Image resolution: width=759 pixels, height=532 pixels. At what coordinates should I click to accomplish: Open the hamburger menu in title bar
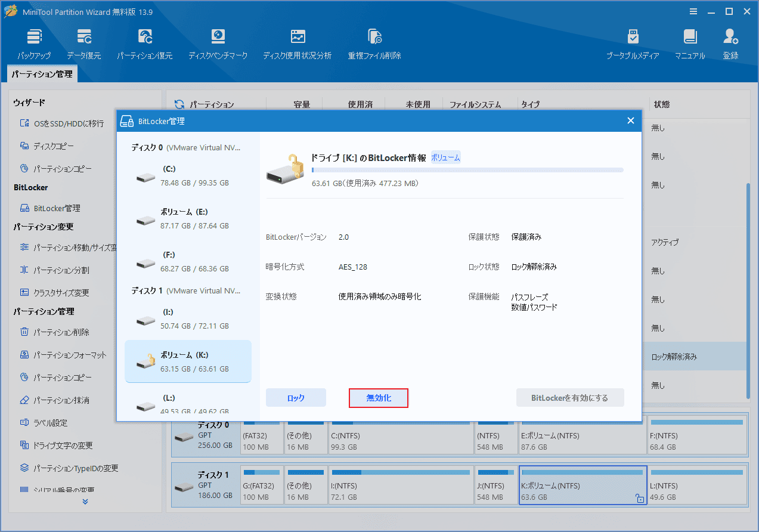(693, 11)
